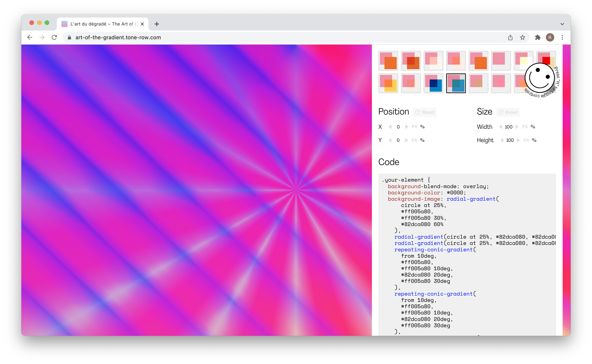The height and width of the screenshot is (364, 592).
Task: Decrease Width value with left arrow
Action: [x=500, y=127]
